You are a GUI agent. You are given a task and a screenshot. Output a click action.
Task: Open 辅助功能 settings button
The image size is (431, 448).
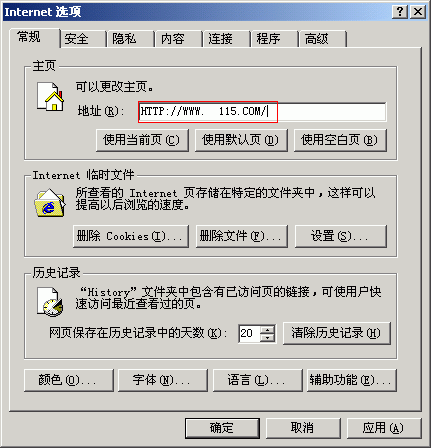point(352,380)
